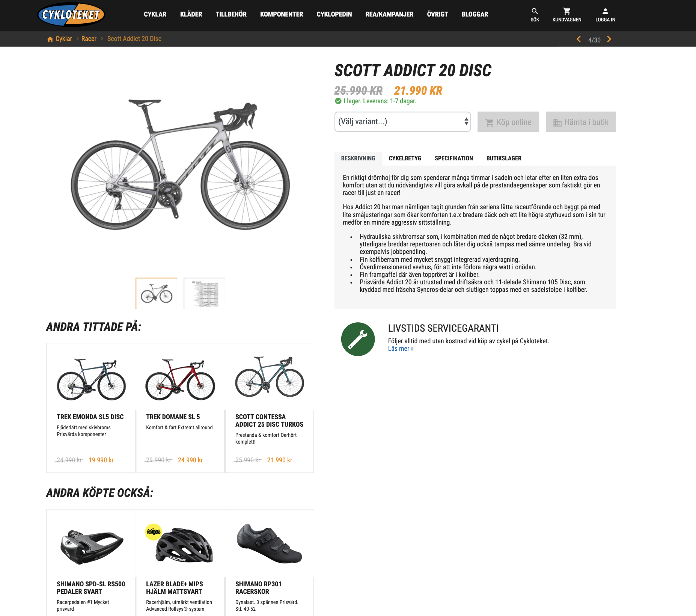Click the green wrench service icon
The height and width of the screenshot is (616, 696).
[358, 339]
